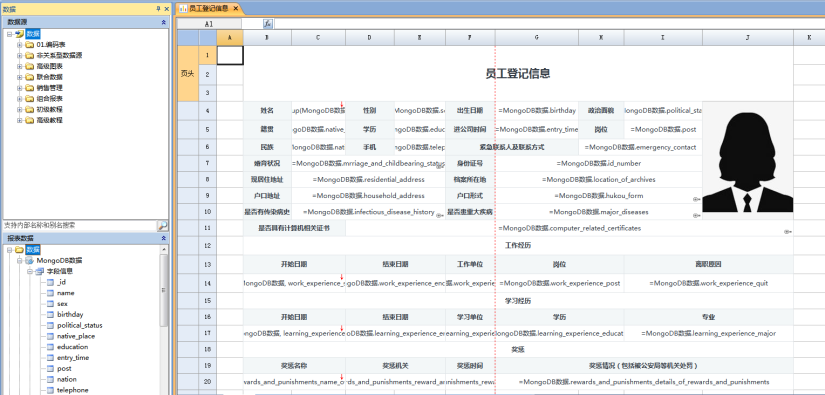The height and width of the screenshot is (395, 825).
Task: Close the 员工登记信息 tab
Action: pos(235,8)
